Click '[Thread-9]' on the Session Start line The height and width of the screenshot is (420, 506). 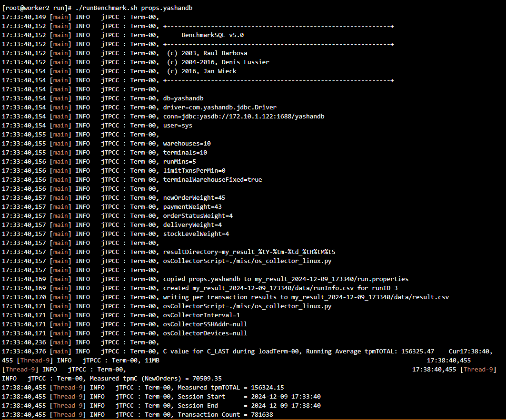68,396
